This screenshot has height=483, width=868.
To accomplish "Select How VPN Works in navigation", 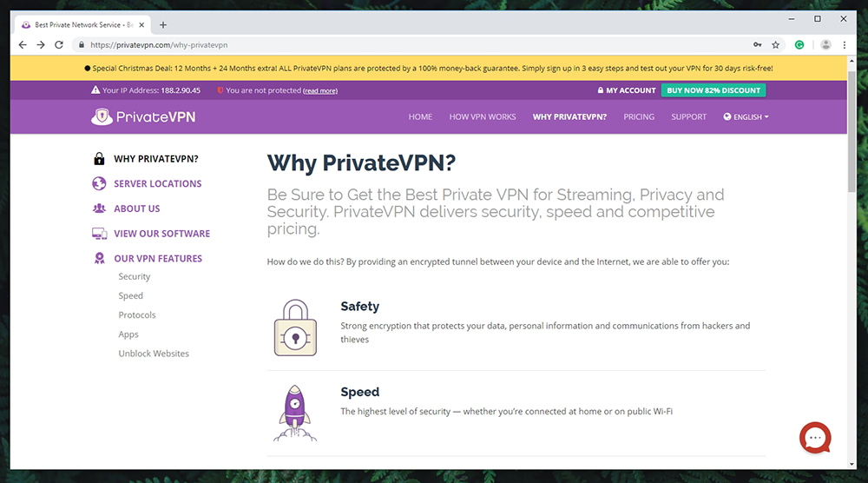I will 482,117.
